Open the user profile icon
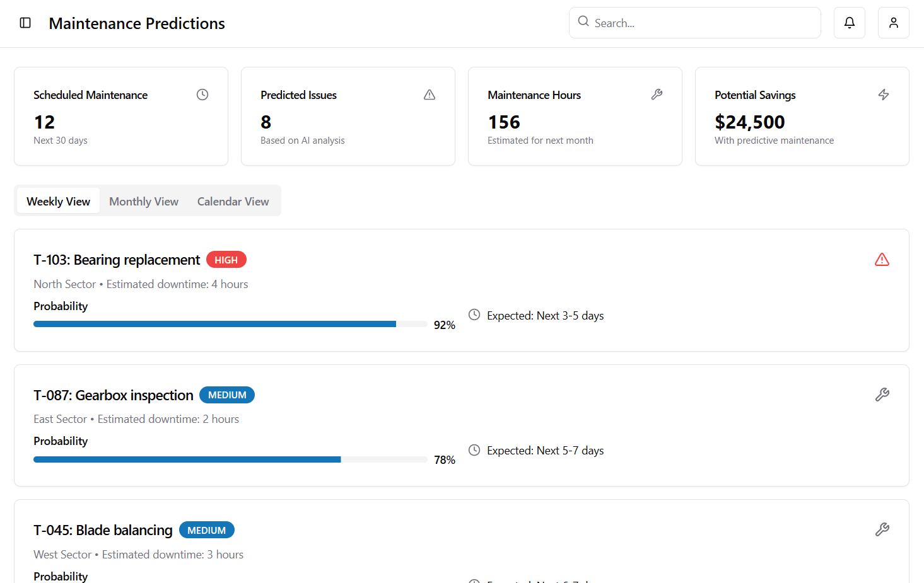The height and width of the screenshot is (583, 924). click(893, 23)
